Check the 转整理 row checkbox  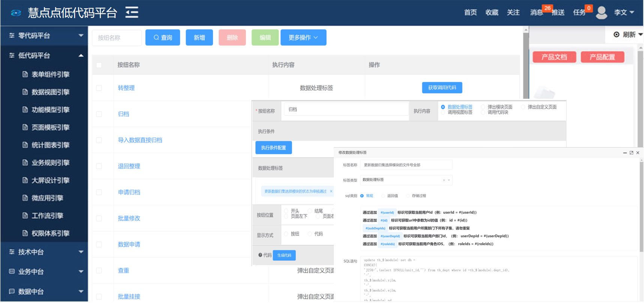click(x=99, y=88)
